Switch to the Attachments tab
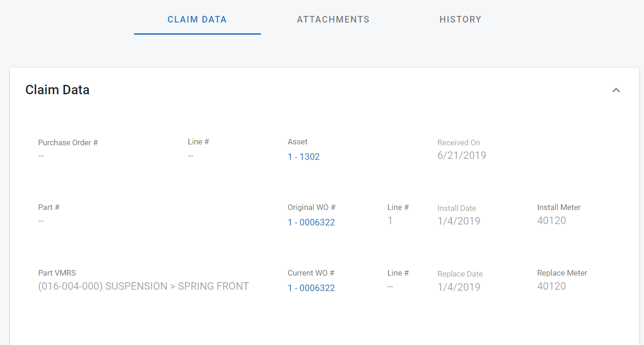 coord(333,19)
